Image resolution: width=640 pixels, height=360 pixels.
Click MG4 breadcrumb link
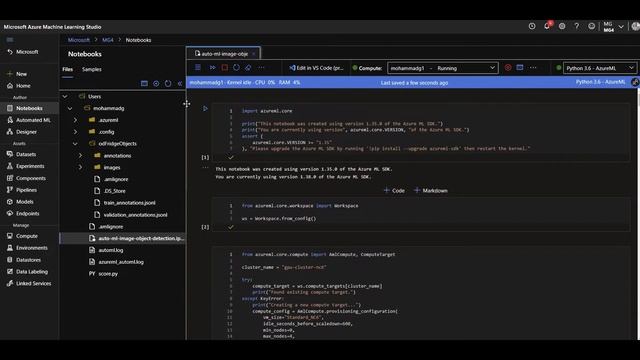[108, 40]
